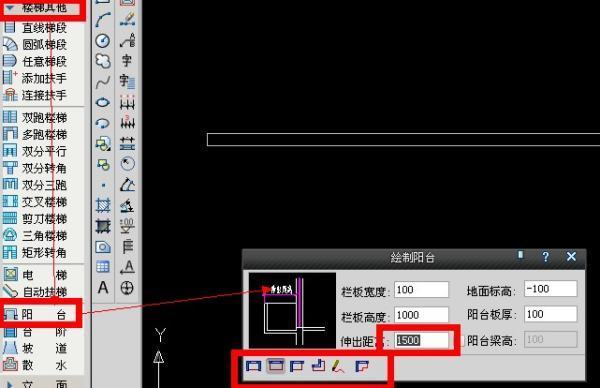Click the 伸出距离 field showing 1500
Viewport: 600px width, 388px height.
[421, 340]
